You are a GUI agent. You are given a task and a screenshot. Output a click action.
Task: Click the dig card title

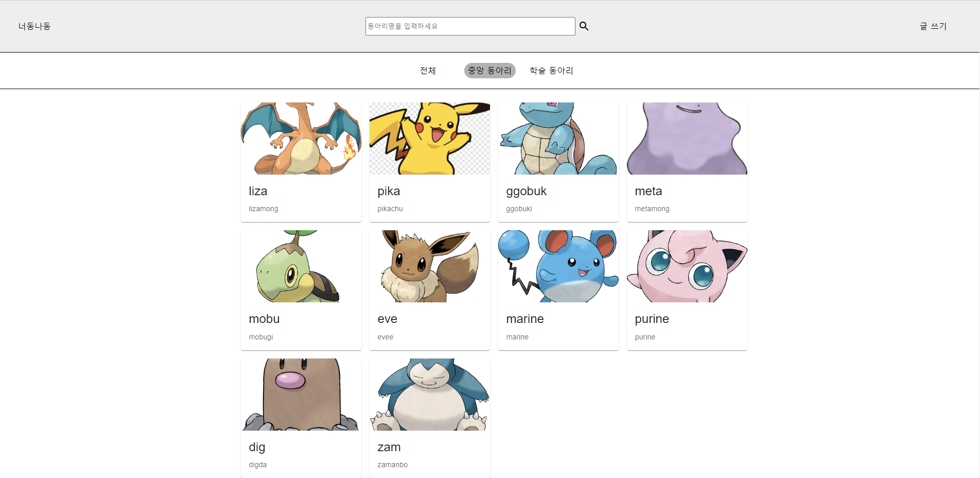point(257,447)
